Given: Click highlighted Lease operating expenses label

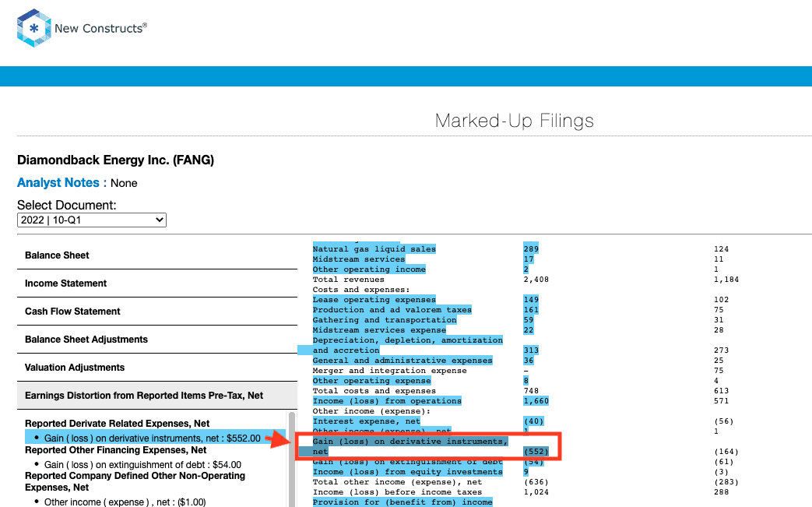Looking at the screenshot, I should pyautogui.click(x=374, y=299).
